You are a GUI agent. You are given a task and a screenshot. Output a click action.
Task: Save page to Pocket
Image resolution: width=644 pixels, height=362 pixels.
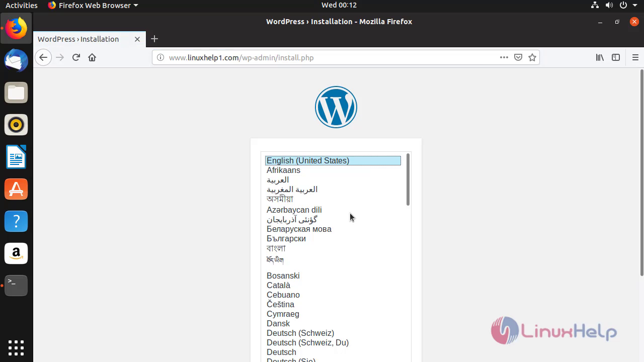(518, 57)
